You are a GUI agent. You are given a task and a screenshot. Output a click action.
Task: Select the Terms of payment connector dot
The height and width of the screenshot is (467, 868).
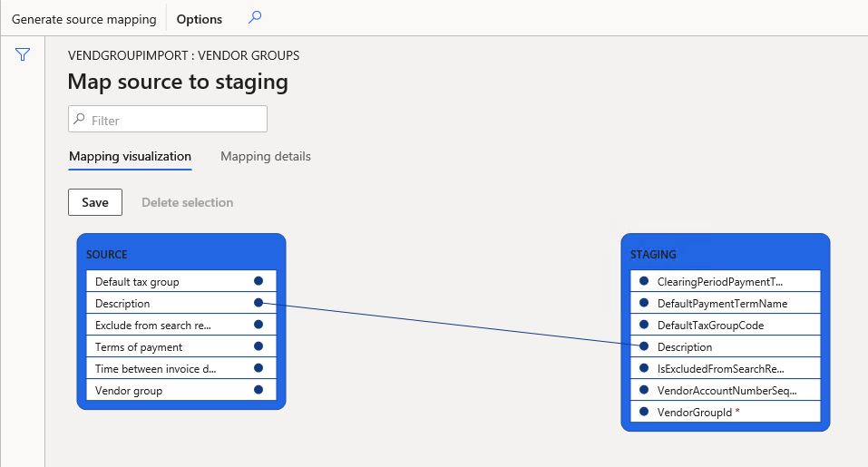258,346
